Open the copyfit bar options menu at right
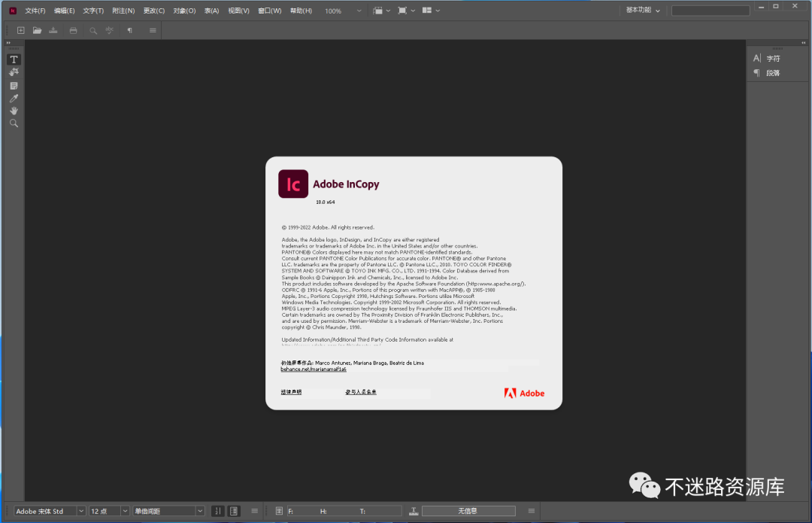This screenshot has width=812, height=523. pyautogui.click(x=532, y=511)
